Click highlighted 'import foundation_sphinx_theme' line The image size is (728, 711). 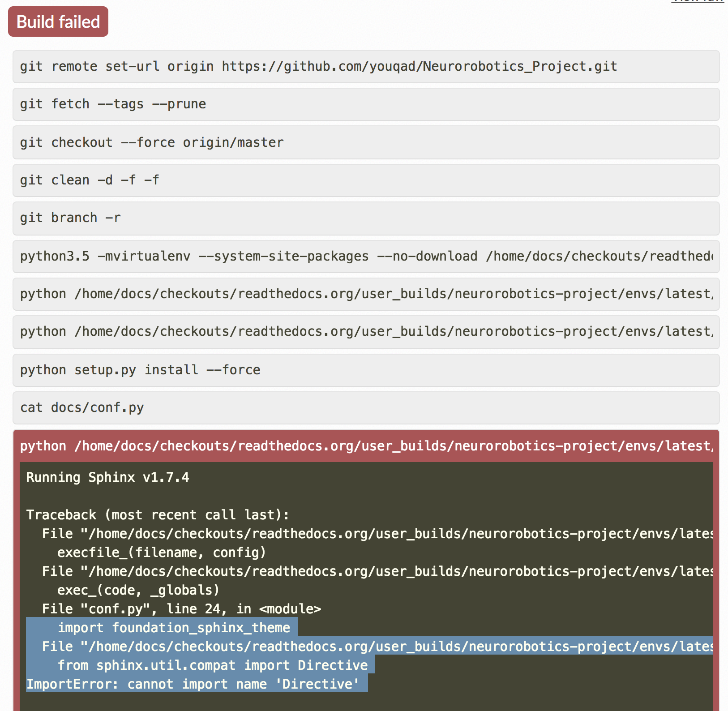coord(174,628)
